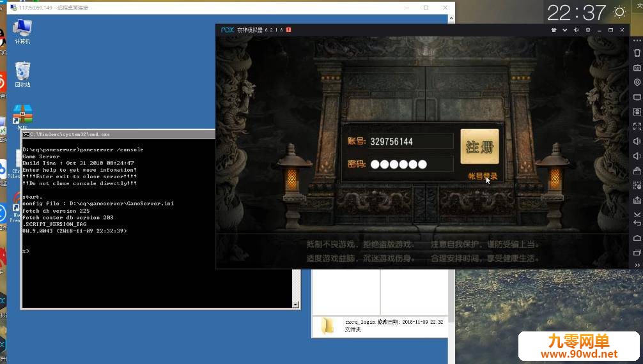Click the cmd.exe window title bar
Screen dimensions: 643x364
tap(119, 134)
